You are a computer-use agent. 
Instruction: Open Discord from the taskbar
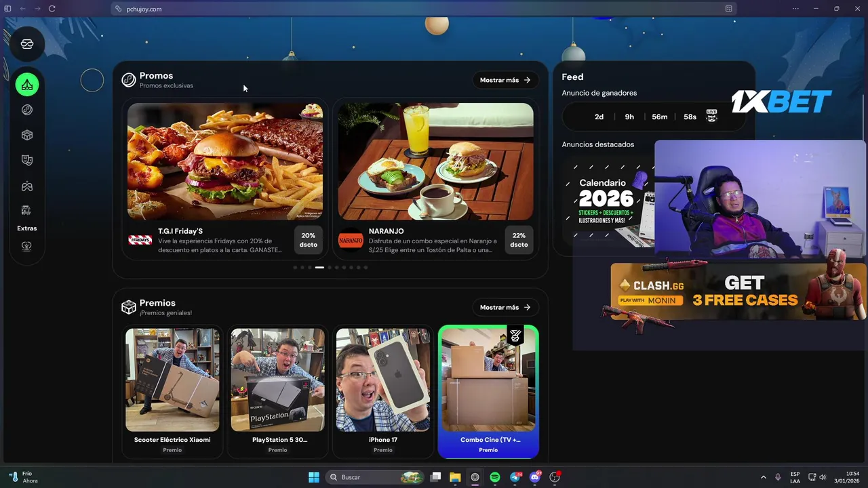coord(535,477)
